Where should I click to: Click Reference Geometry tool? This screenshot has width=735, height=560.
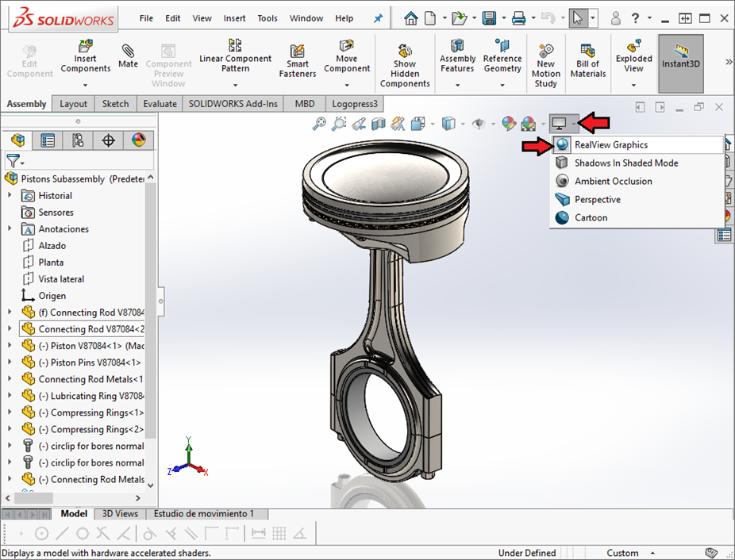(502, 56)
